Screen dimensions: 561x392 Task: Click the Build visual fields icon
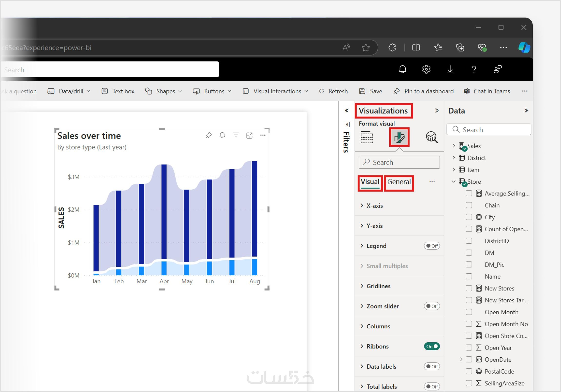click(367, 137)
